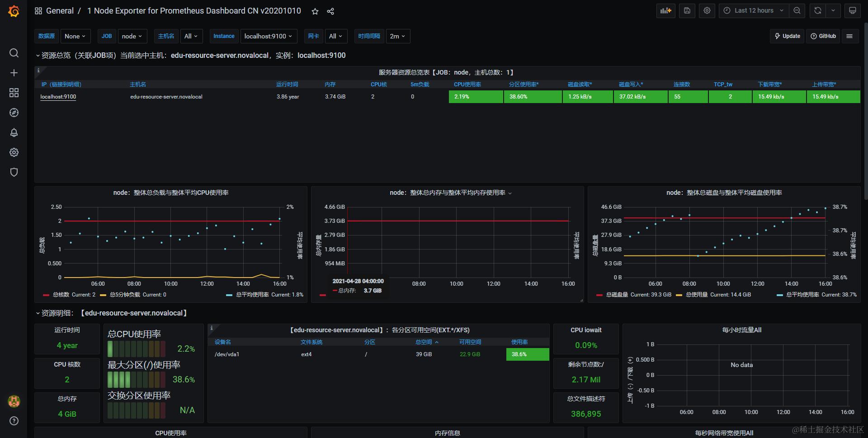Click the Add panel icon
Screen dimensions: 868x438
pyautogui.click(x=666, y=10)
